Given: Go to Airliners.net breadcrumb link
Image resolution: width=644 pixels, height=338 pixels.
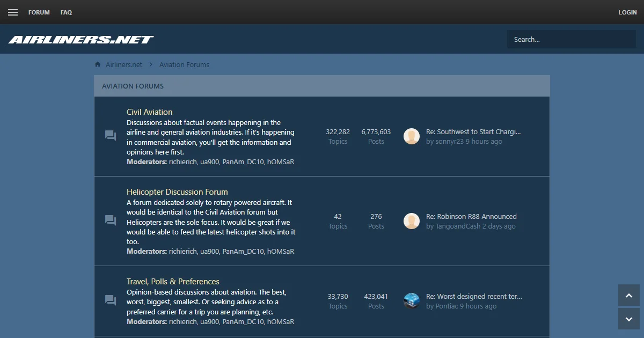Looking at the screenshot, I should click(x=124, y=64).
